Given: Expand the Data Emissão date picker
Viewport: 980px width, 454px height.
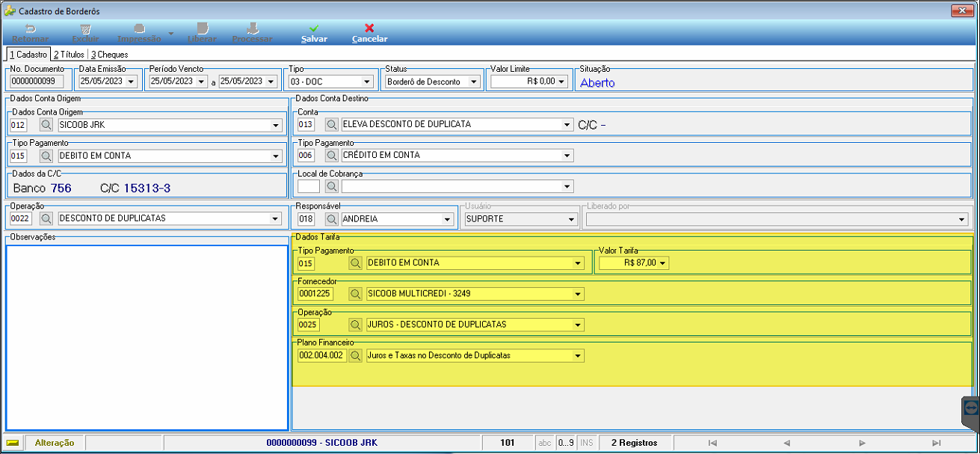Looking at the screenshot, I should coord(132,82).
